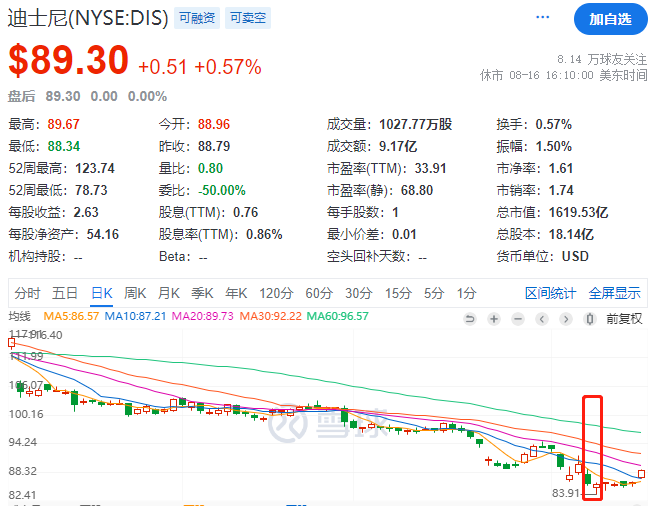The width and height of the screenshot is (651, 506).
Task: Click the 88.32 y-axis price label
Action: pos(22,471)
